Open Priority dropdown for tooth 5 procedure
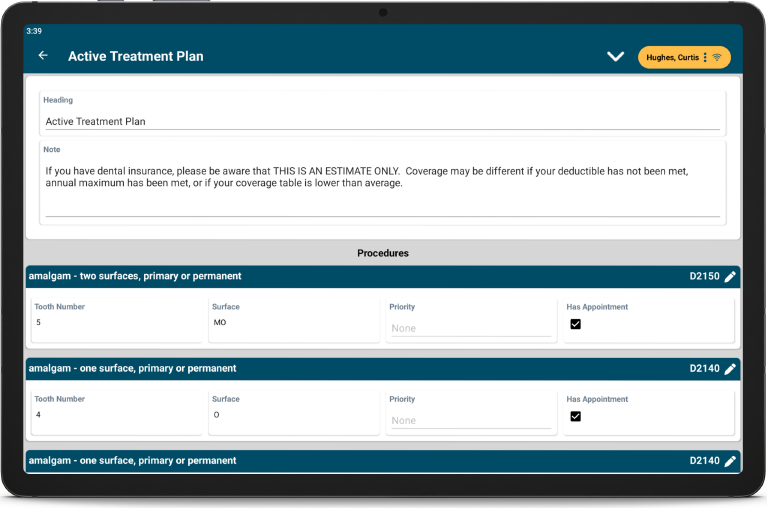The height and width of the screenshot is (508, 767). coord(470,328)
